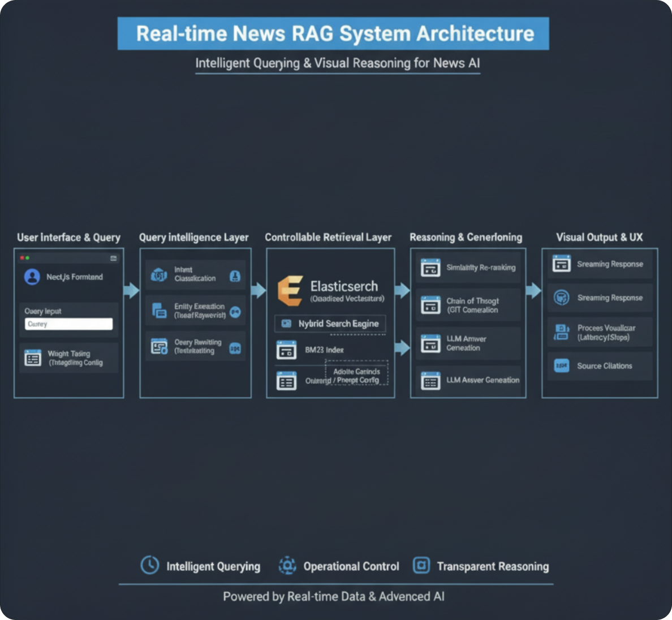Click the white Query Input text field
This screenshot has height=620, width=672.
(x=68, y=324)
